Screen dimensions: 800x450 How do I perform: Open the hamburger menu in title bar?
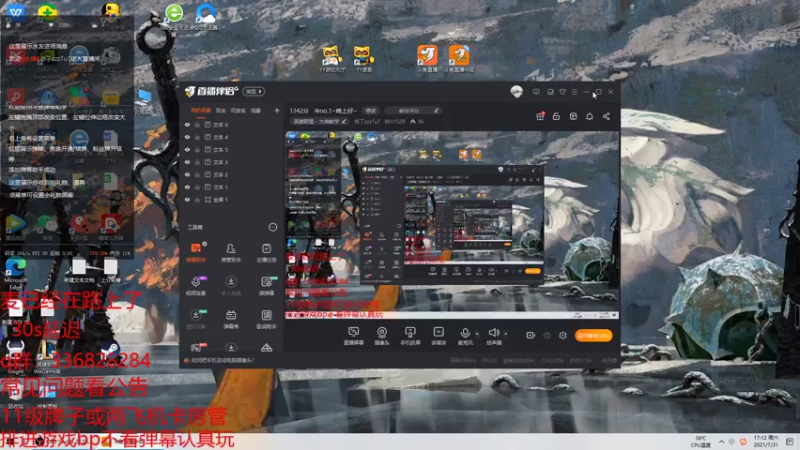(x=574, y=92)
